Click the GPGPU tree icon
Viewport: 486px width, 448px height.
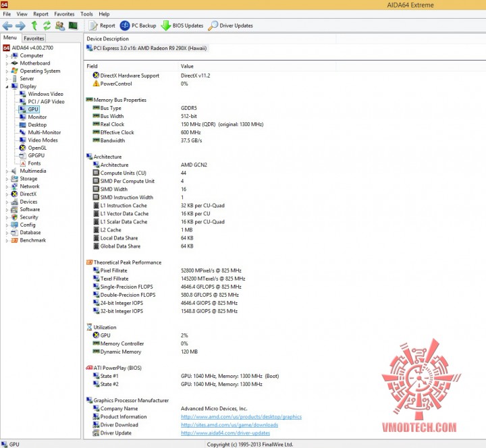[23, 156]
